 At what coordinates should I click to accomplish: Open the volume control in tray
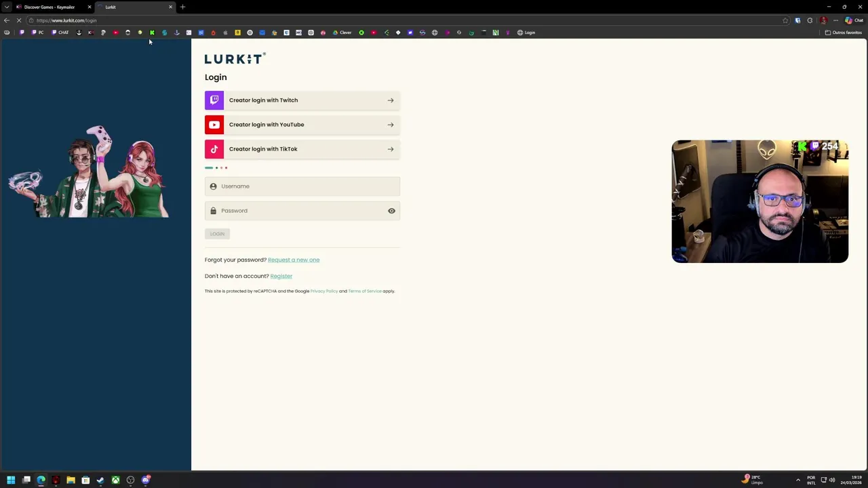pyautogui.click(x=832, y=480)
